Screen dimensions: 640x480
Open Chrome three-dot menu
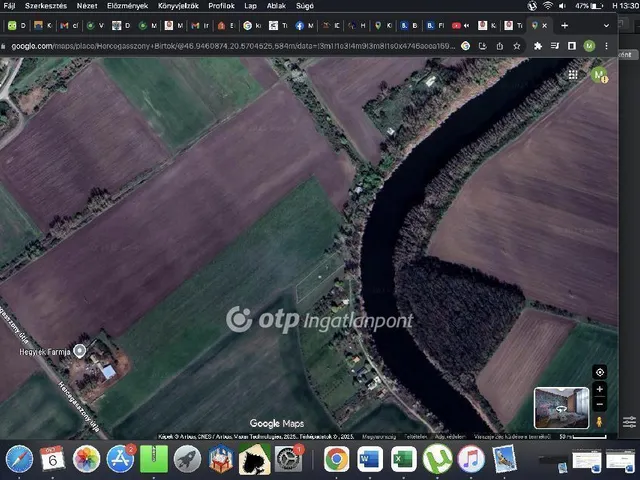click(x=607, y=46)
